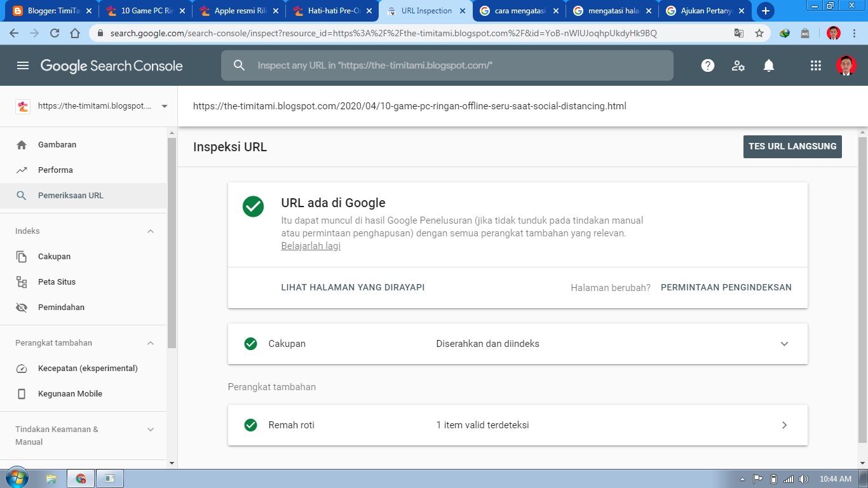
Task: Click the account avatar in Search Console header
Action: (x=846, y=65)
